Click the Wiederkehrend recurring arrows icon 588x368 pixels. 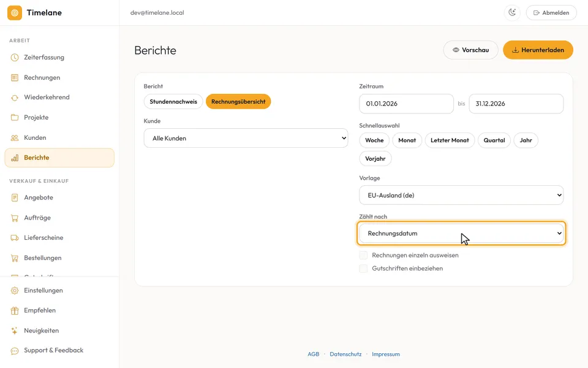pos(15,98)
